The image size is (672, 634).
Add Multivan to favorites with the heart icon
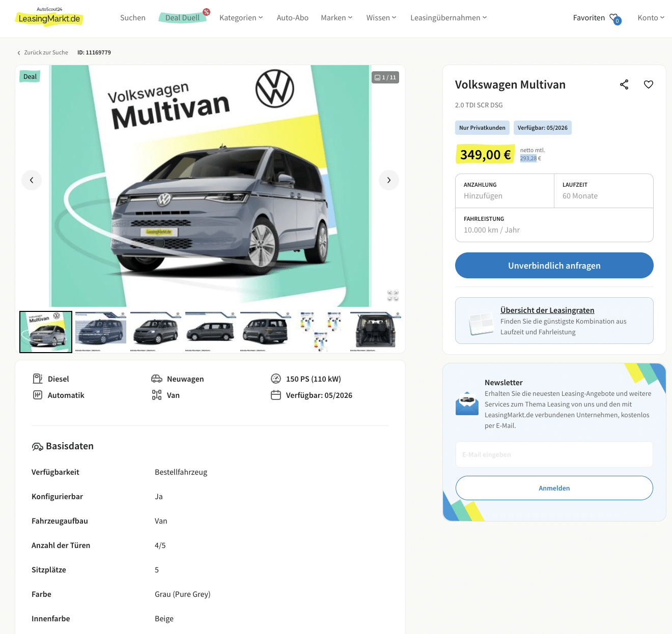(649, 84)
